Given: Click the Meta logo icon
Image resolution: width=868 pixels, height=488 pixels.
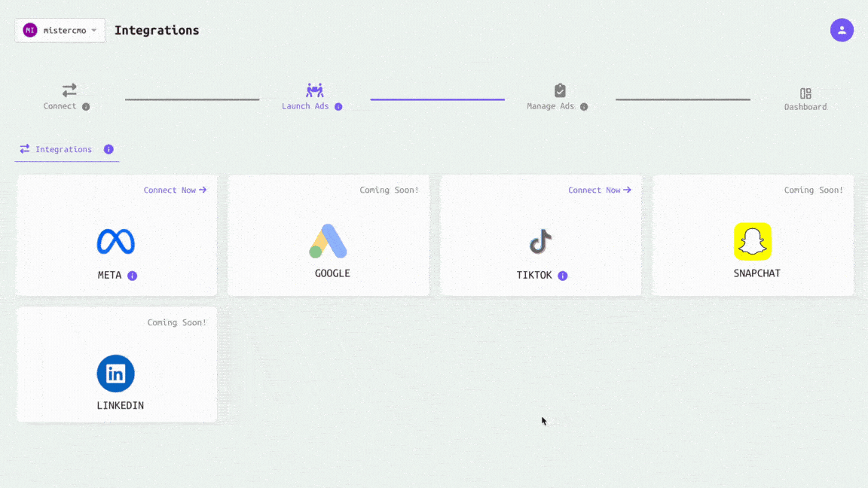Looking at the screenshot, I should click(x=115, y=241).
